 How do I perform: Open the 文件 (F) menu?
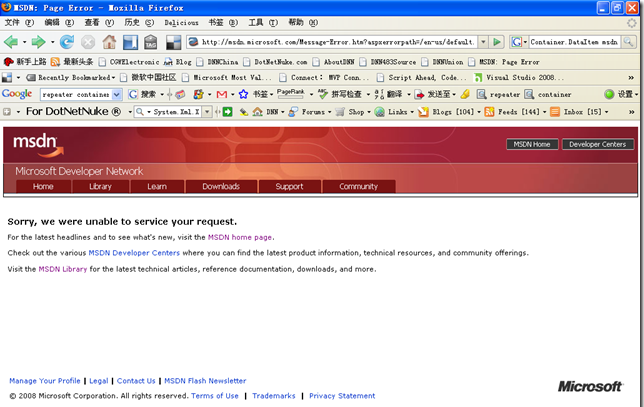point(19,23)
